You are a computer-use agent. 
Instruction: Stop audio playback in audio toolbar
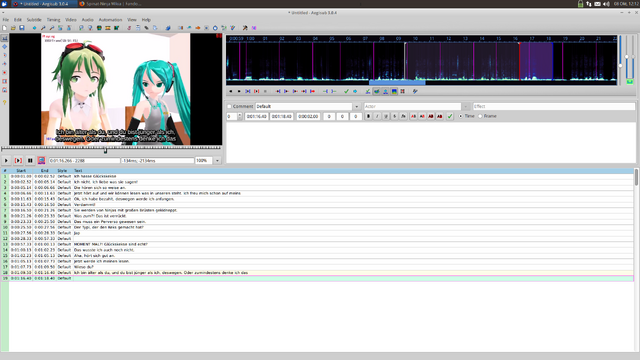coord(265,91)
